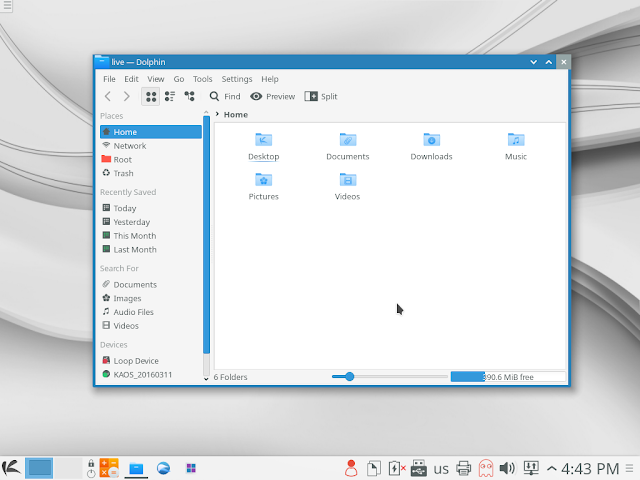Adjust the icon zoom slider
The width and height of the screenshot is (640, 480).
coord(390,377)
